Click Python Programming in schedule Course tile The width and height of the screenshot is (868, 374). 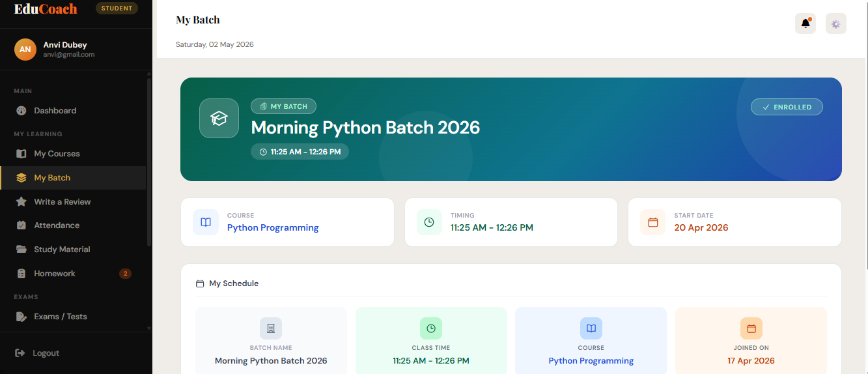click(x=591, y=361)
